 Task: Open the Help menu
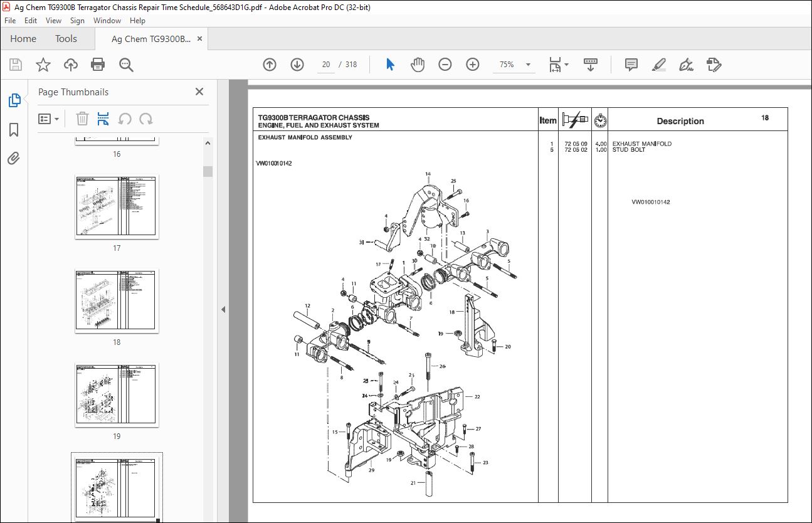pyautogui.click(x=137, y=20)
